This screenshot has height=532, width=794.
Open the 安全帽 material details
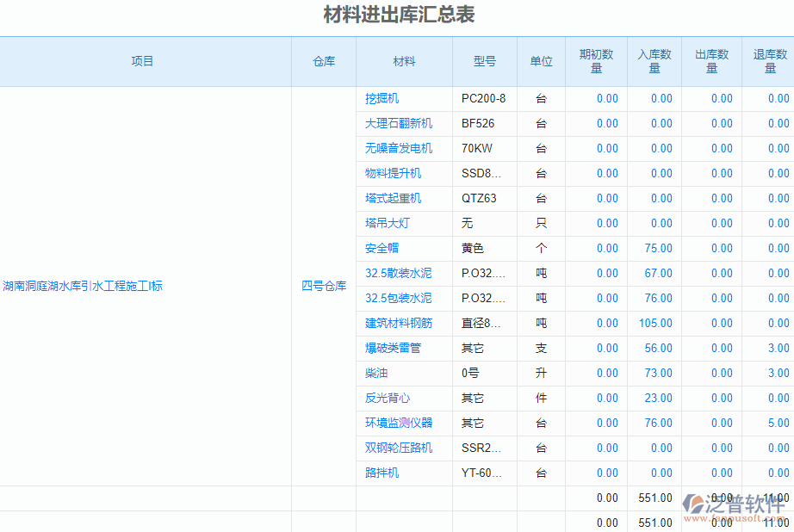tap(377, 248)
